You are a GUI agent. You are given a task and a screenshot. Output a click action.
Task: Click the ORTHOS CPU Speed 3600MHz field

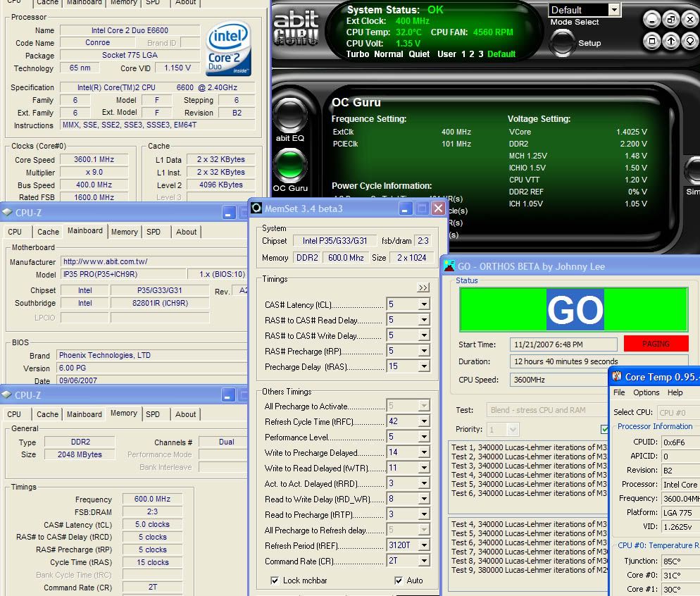pyautogui.click(x=560, y=380)
